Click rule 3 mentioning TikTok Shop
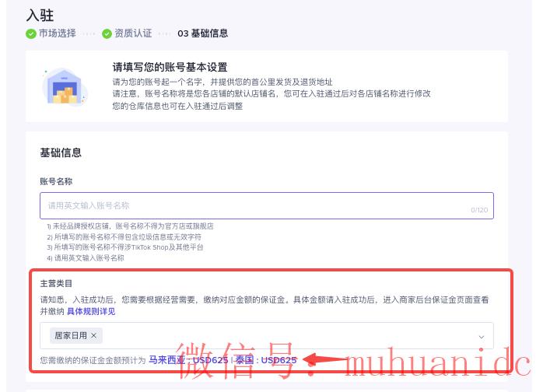543x392 pixels. (125, 247)
